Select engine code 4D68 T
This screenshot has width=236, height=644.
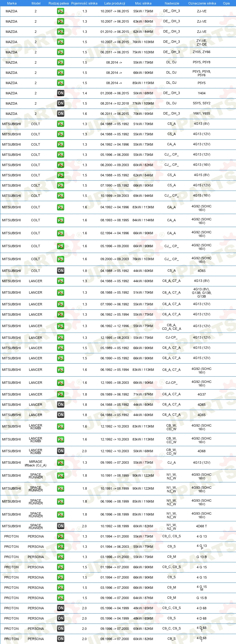202,526
